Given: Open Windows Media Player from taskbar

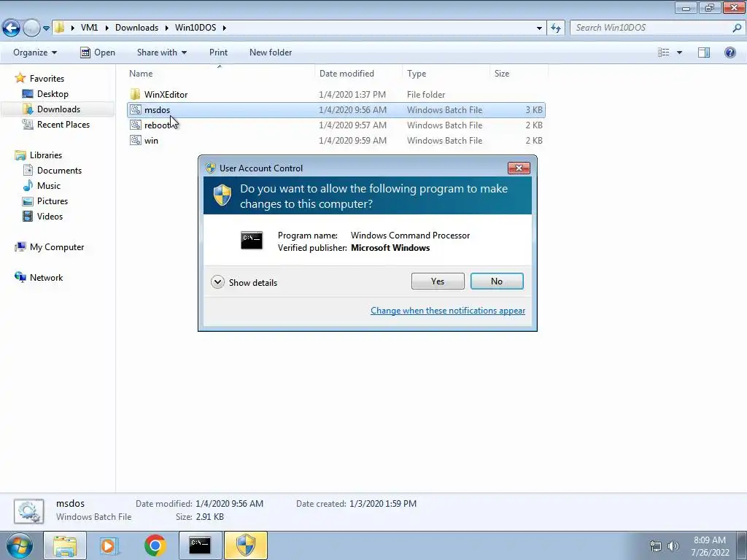Looking at the screenshot, I should (109, 545).
